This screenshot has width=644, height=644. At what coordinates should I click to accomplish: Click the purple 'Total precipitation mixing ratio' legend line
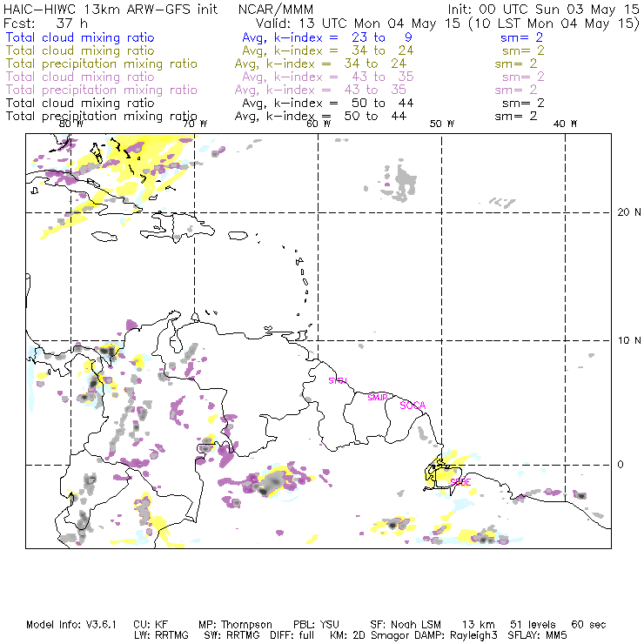click(x=102, y=91)
